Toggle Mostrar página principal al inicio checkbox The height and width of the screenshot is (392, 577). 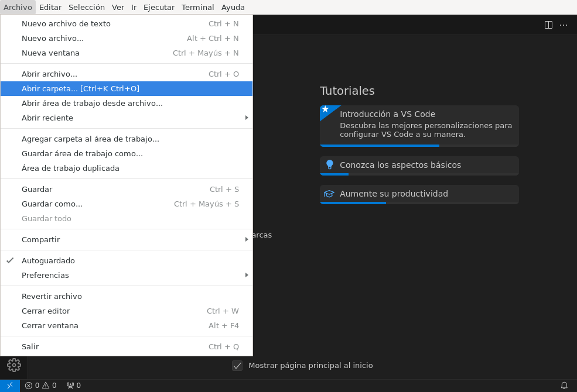(x=237, y=366)
